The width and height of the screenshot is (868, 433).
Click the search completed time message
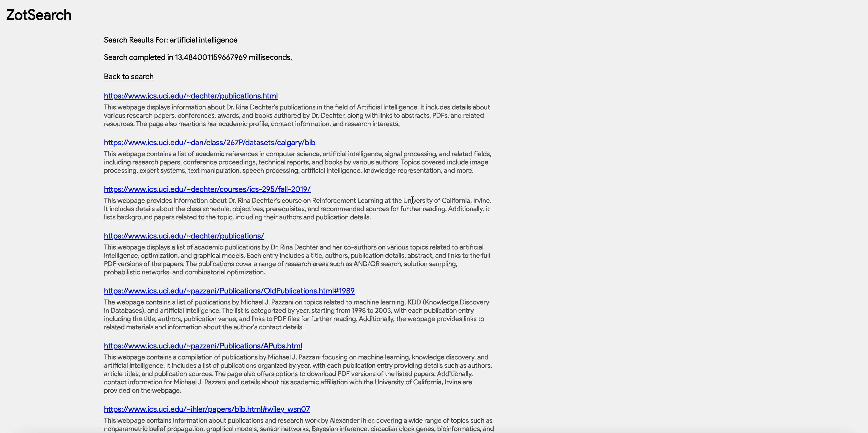coord(198,57)
